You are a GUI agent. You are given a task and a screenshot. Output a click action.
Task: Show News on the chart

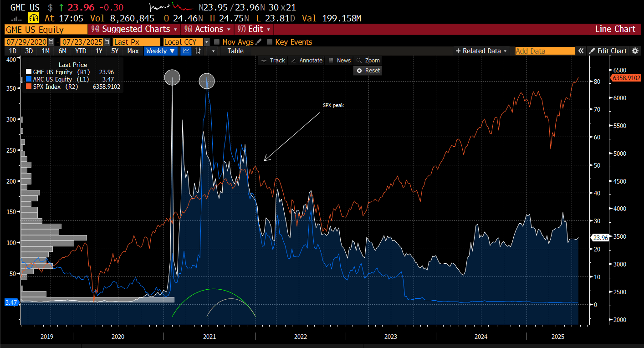tap(339, 60)
